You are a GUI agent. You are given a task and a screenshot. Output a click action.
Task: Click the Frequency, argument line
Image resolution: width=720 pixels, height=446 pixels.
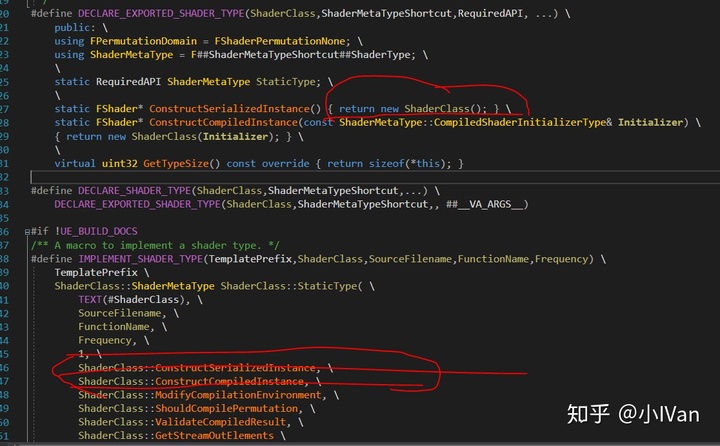click(x=107, y=340)
